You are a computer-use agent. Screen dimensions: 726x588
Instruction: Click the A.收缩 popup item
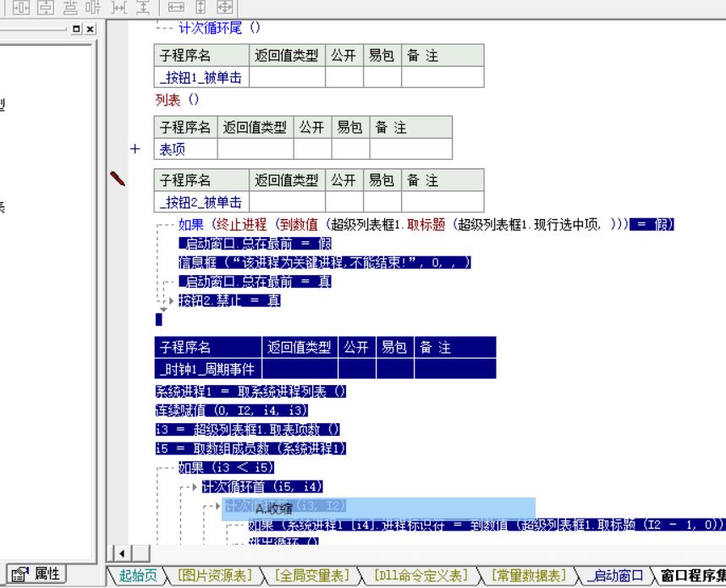273,509
